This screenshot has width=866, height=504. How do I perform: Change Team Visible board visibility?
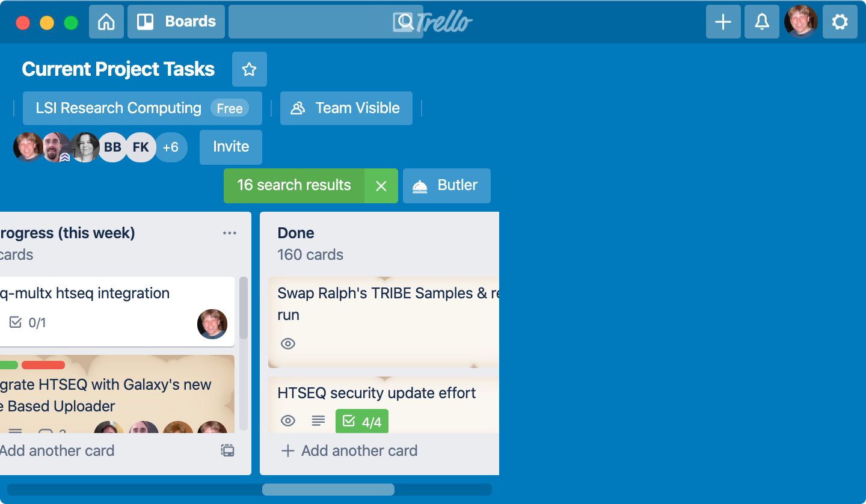(x=346, y=108)
